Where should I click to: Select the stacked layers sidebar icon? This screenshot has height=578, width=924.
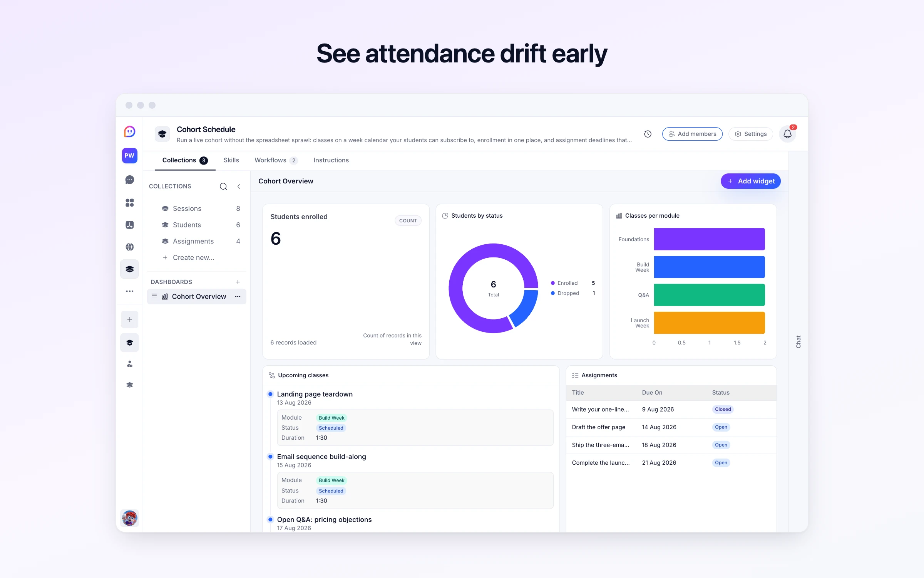[x=129, y=269]
